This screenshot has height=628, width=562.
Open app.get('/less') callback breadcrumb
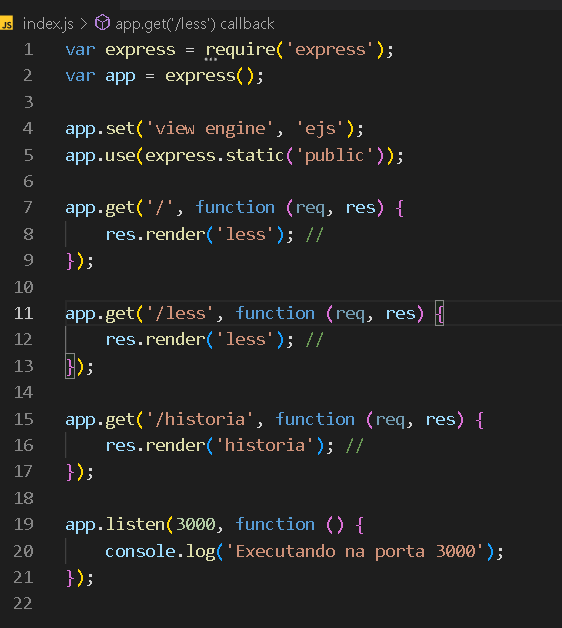[x=195, y=24]
